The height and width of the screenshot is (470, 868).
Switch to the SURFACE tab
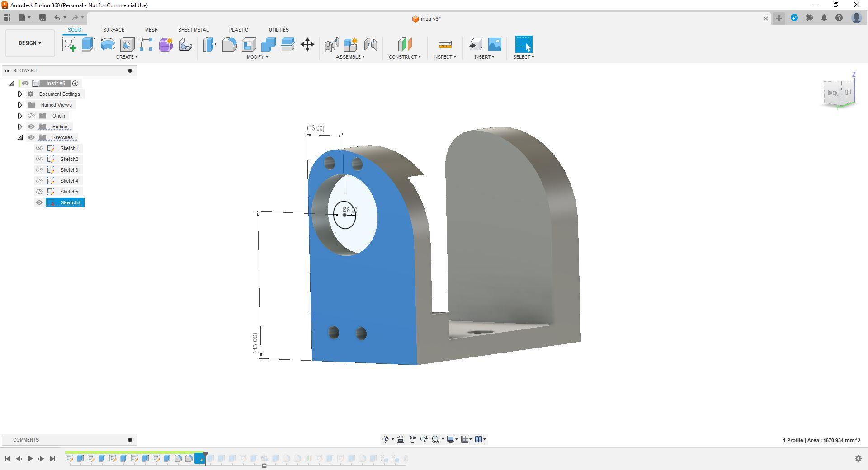[113, 30]
